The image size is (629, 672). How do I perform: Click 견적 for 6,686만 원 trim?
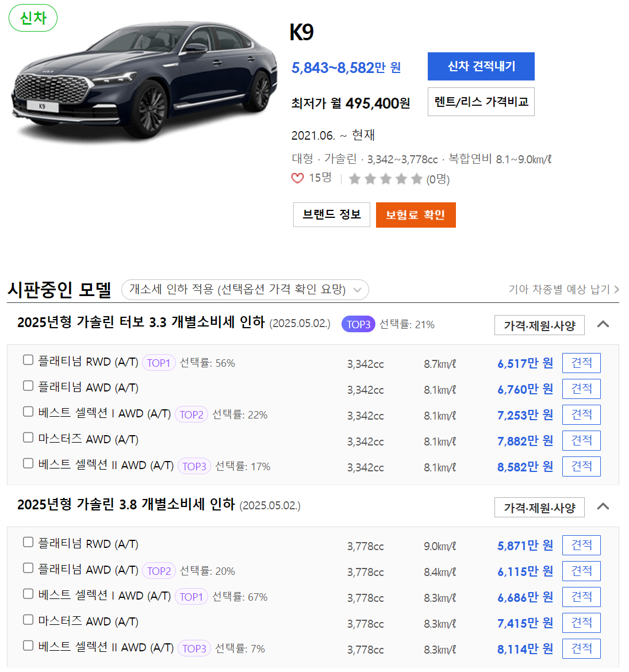(x=581, y=597)
